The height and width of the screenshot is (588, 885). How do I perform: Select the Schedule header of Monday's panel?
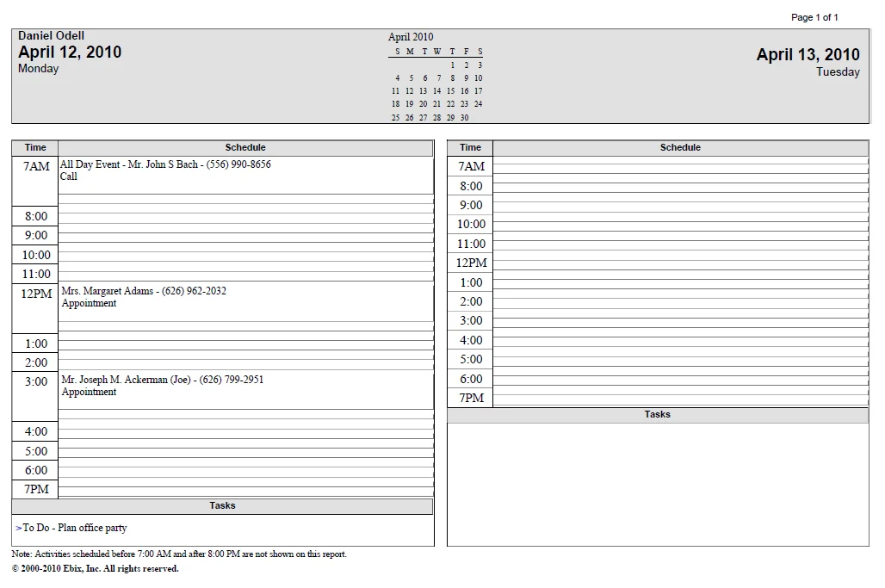click(245, 147)
